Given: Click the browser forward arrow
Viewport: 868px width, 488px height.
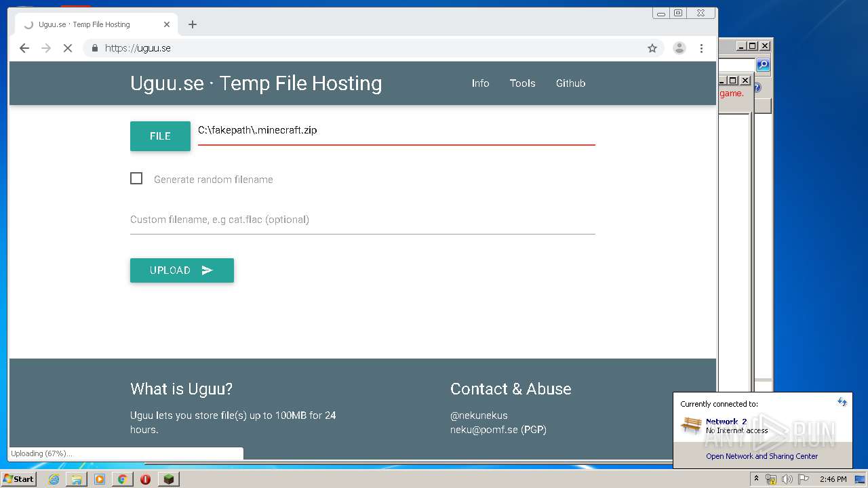Looking at the screenshot, I should (x=46, y=48).
